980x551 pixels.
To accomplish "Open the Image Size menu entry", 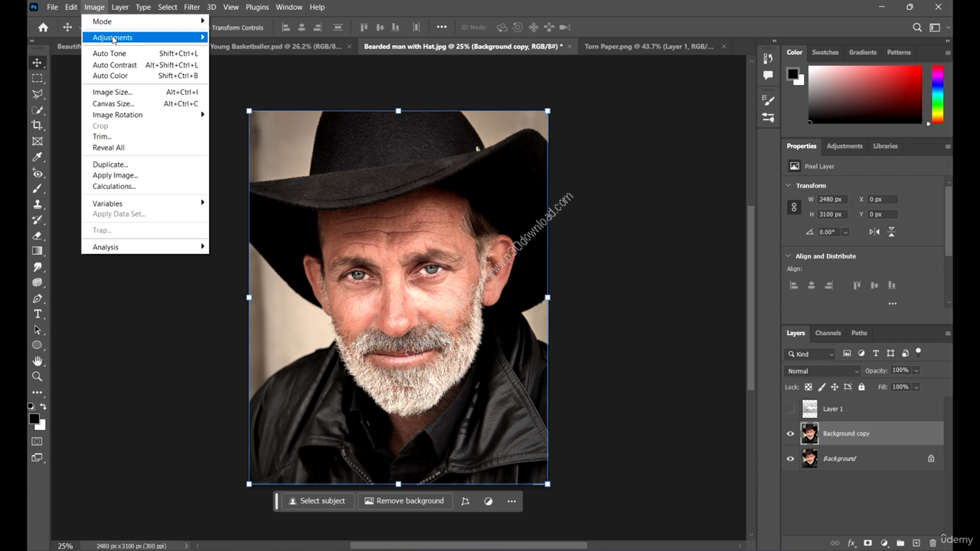I will point(113,92).
